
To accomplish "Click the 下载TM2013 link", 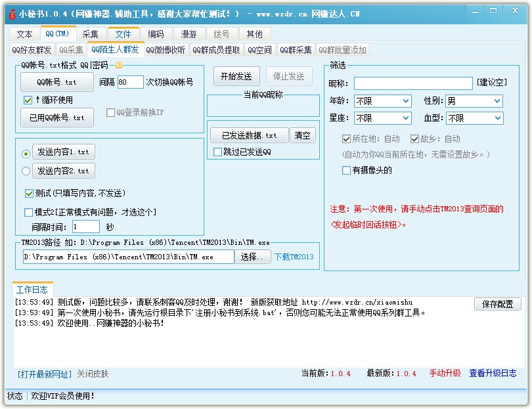I will [294, 257].
